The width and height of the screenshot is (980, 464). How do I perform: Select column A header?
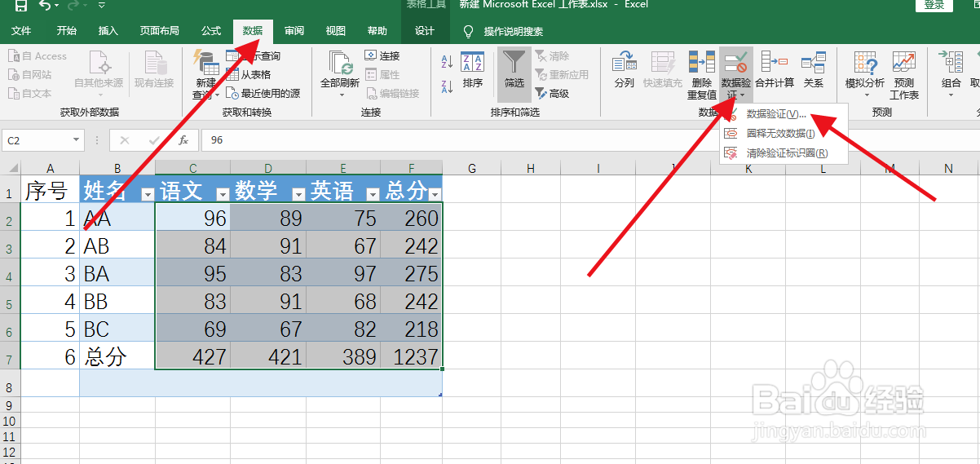click(x=51, y=169)
